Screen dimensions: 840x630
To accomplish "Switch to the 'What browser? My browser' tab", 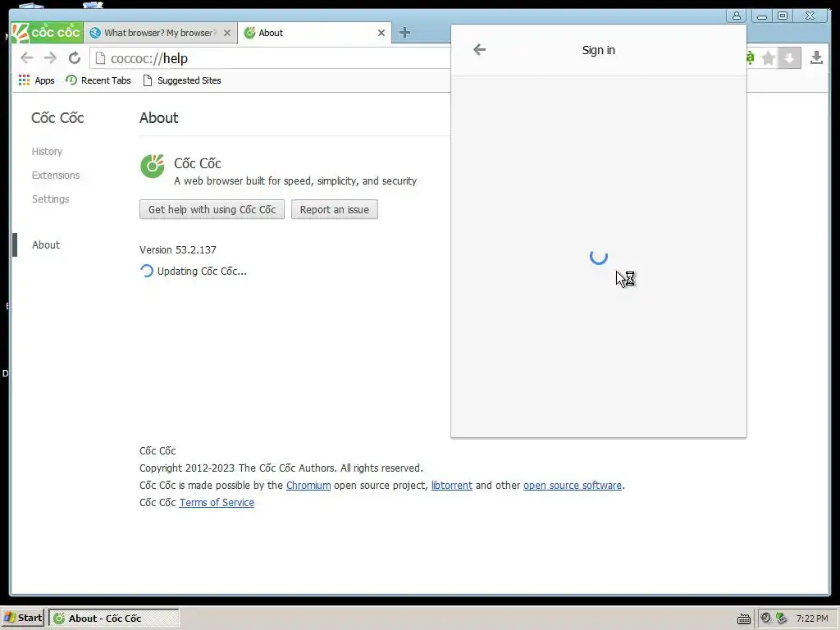I will click(x=160, y=33).
